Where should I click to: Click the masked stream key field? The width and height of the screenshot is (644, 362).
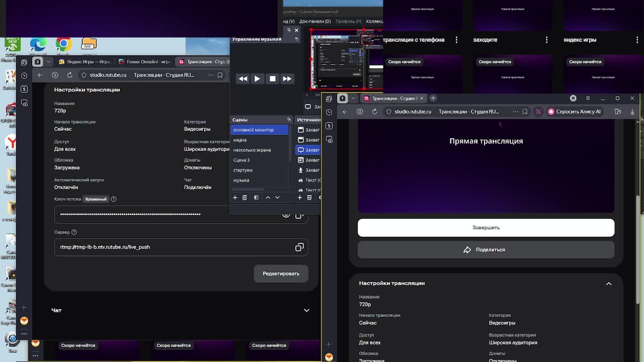(181, 215)
